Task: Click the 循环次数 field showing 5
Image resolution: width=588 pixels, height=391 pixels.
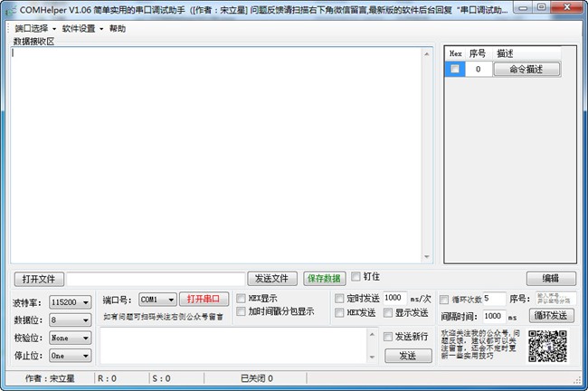Action: pos(494,299)
